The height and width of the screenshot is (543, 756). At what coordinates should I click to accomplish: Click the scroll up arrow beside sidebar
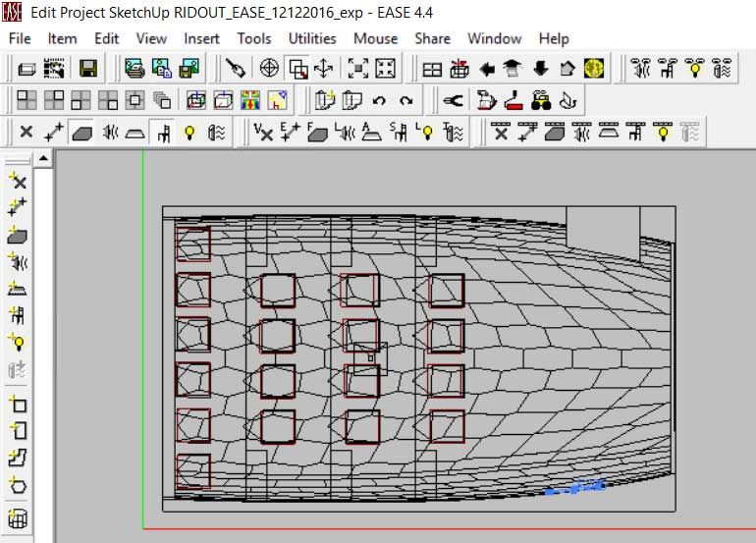coord(43,158)
